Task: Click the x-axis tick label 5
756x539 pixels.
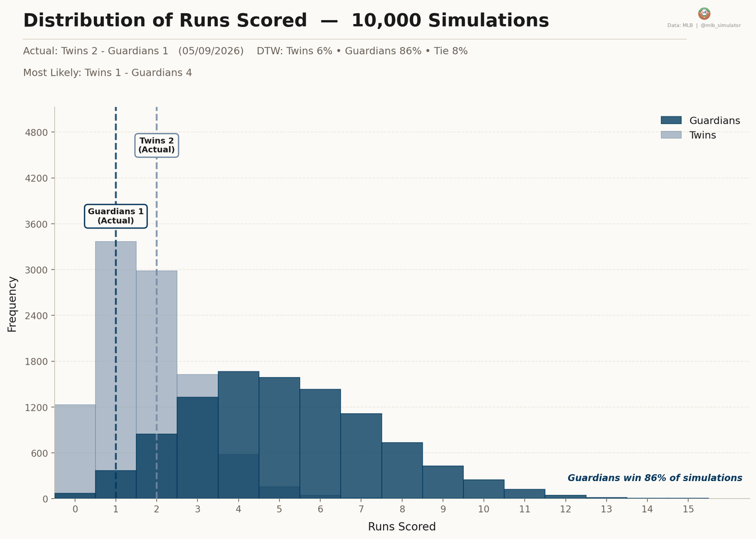Action: [279, 509]
